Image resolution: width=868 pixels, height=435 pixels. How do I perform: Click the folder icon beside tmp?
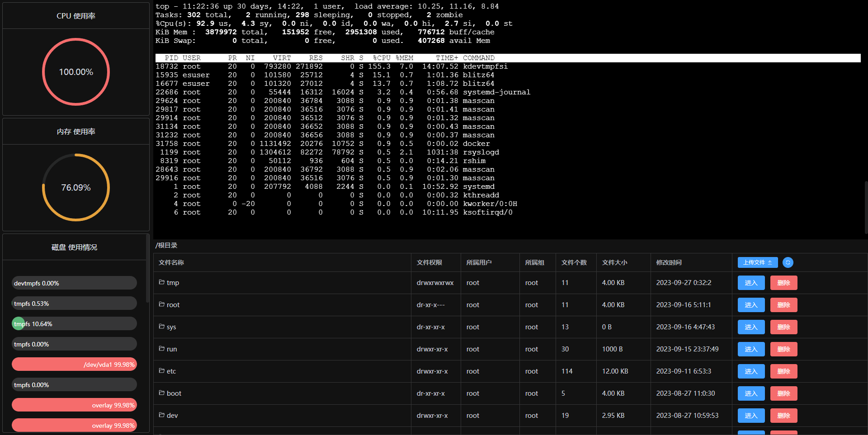click(161, 282)
